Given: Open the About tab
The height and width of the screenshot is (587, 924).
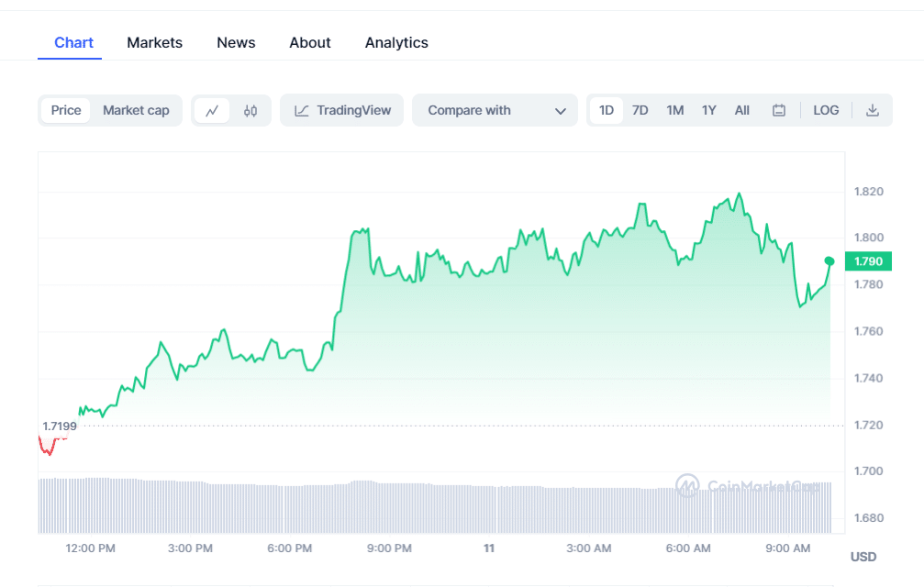Looking at the screenshot, I should tap(310, 42).
